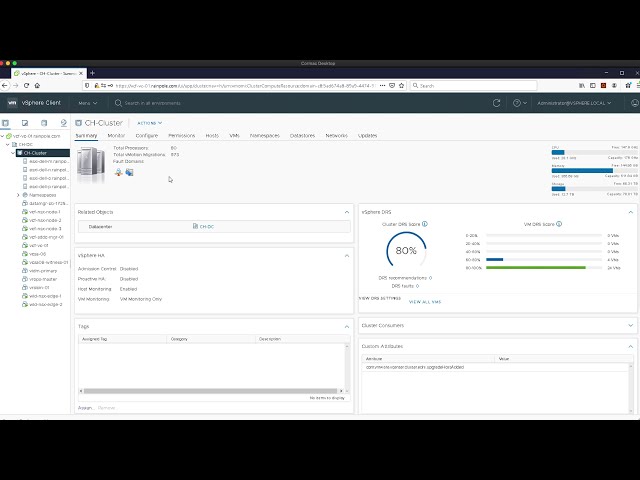Click the Search in all environments field
This screenshot has height=480, width=640.
(152, 103)
